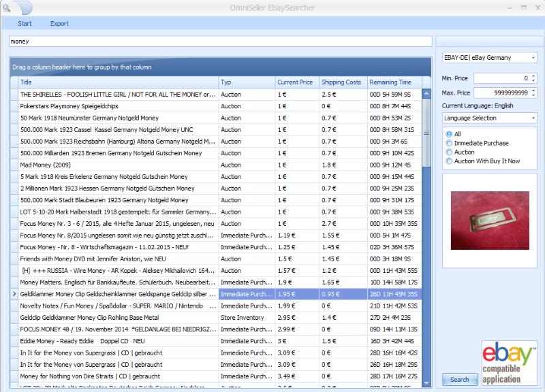Image resolution: width=545 pixels, height=392 pixels.
Task: Select '500.000 Mark Stadt Blaubeuren 1923' row
Action: pos(216,200)
